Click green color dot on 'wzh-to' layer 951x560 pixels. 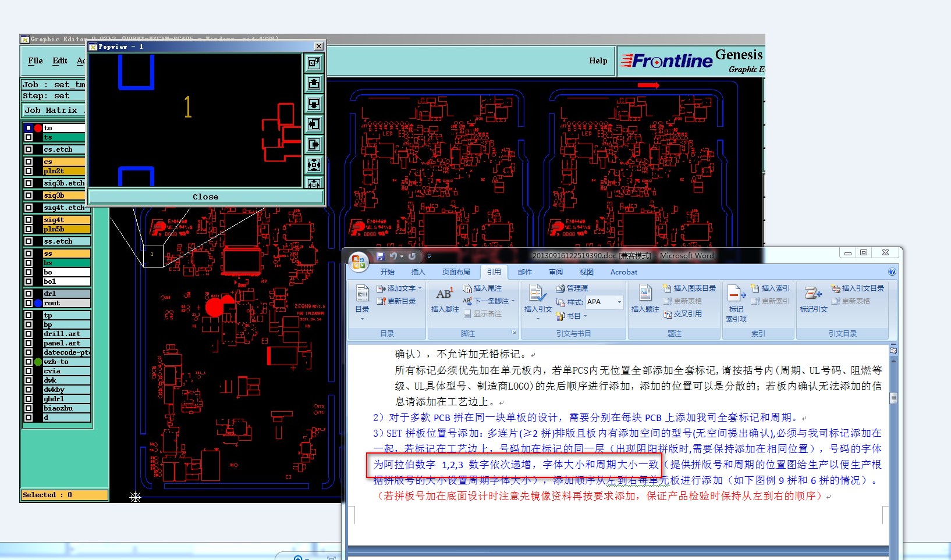38,362
